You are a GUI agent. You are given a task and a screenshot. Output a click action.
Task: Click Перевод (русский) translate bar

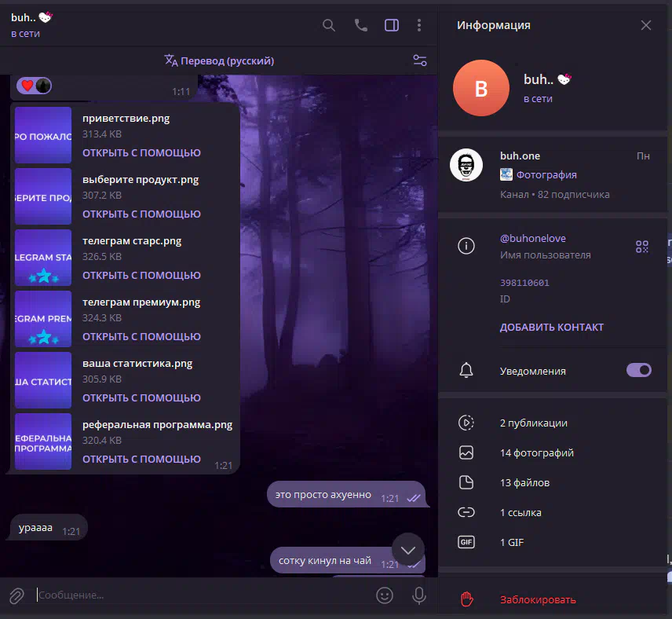[219, 60]
